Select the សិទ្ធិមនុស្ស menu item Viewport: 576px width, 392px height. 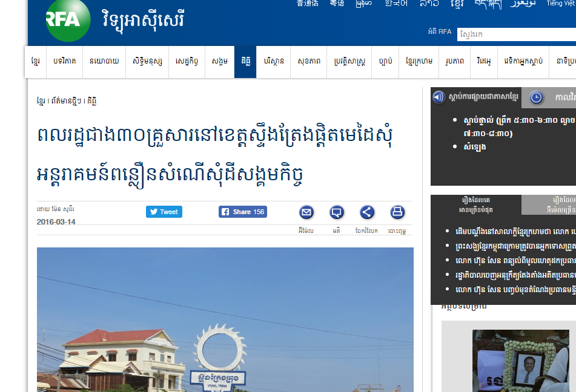tap(147, 62)
